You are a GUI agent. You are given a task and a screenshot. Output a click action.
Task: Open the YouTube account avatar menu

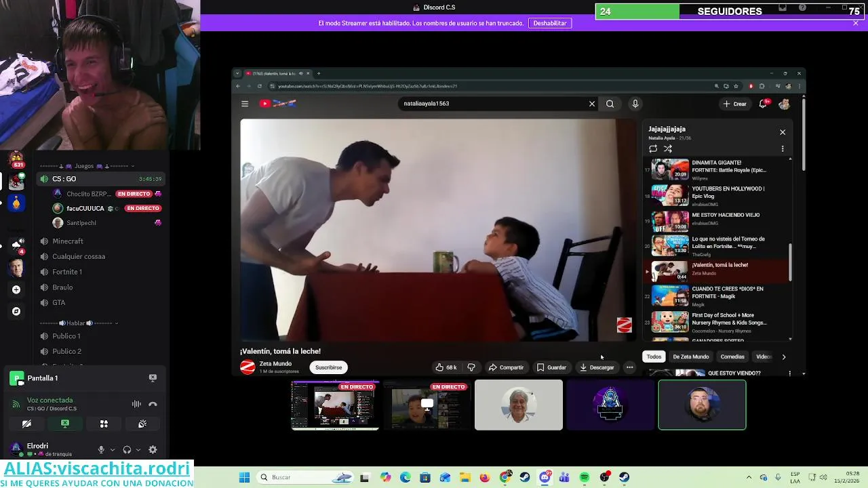[785, 104]
